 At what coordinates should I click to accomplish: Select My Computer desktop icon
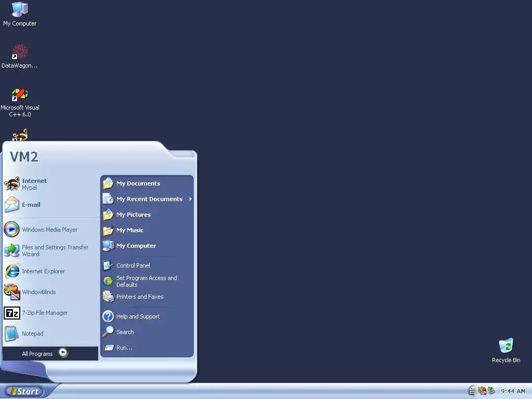[20, 14]
